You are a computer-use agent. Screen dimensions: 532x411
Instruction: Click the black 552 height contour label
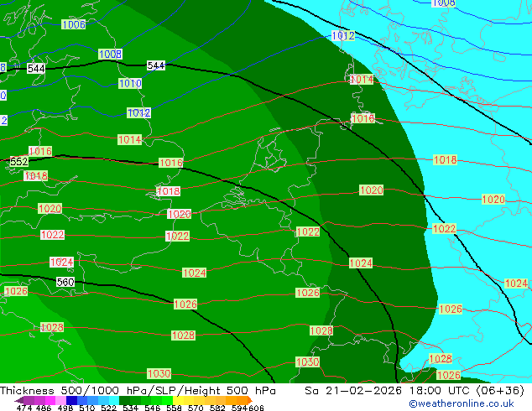(x=19, y=161)
